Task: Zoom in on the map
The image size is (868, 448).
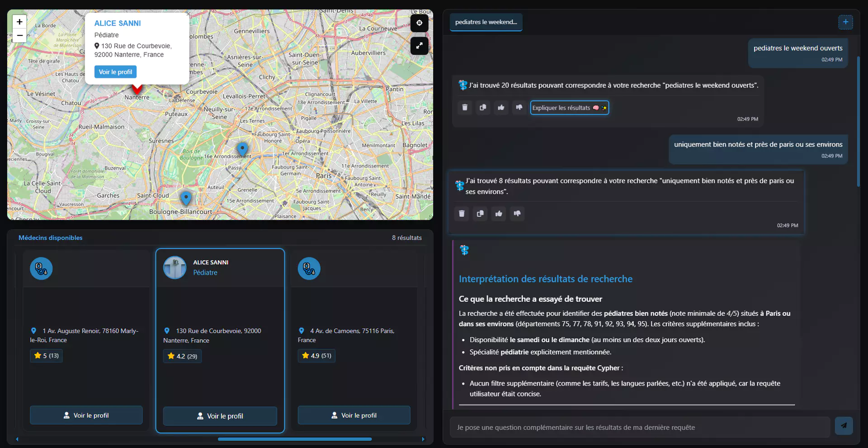Action: coord(19,22)
